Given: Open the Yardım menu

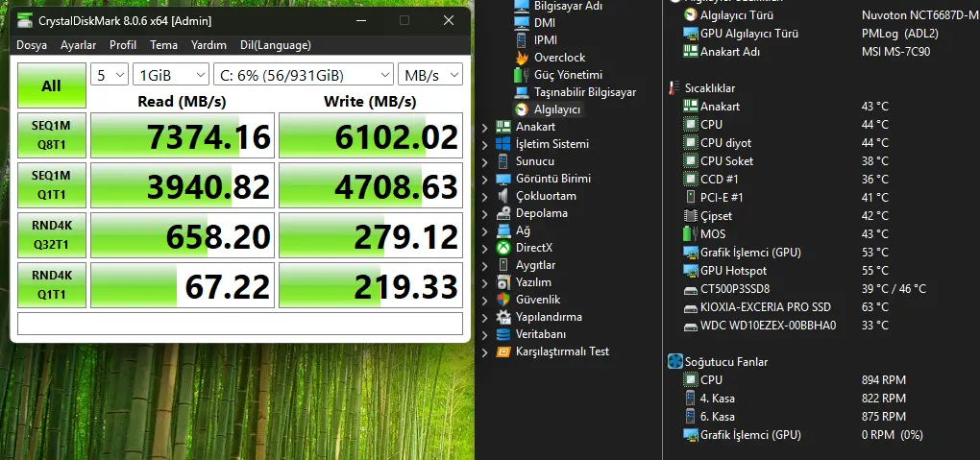Looking at the screenshot, I should pos(208,45).
